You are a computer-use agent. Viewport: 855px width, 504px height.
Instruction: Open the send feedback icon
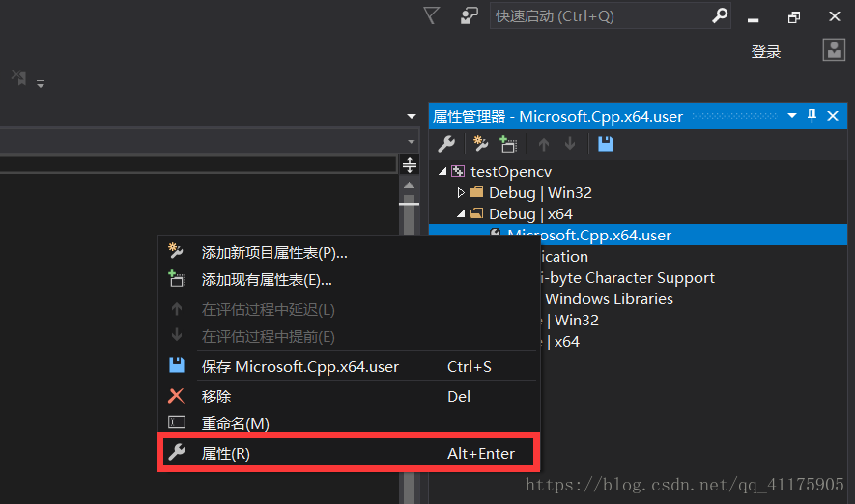(x=469, y=15)
